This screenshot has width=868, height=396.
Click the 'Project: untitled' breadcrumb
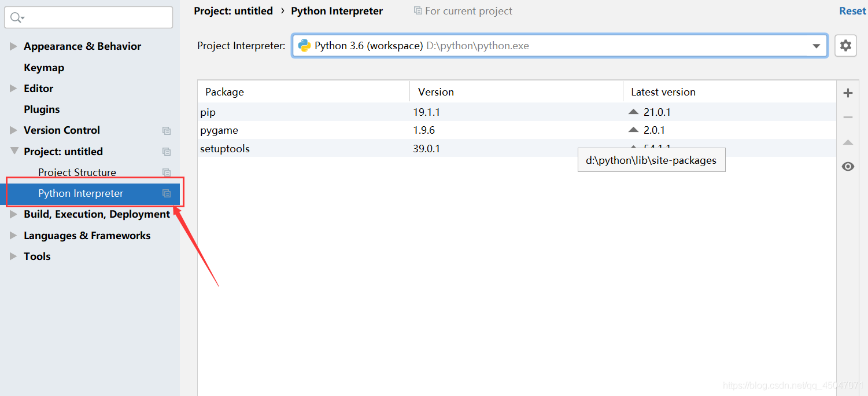pyautogui.click(x=234, y=10)
